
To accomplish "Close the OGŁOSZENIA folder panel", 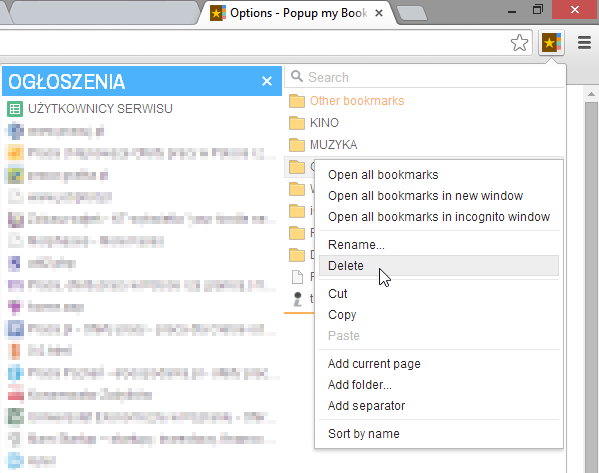I will click(x=267, y=81).
